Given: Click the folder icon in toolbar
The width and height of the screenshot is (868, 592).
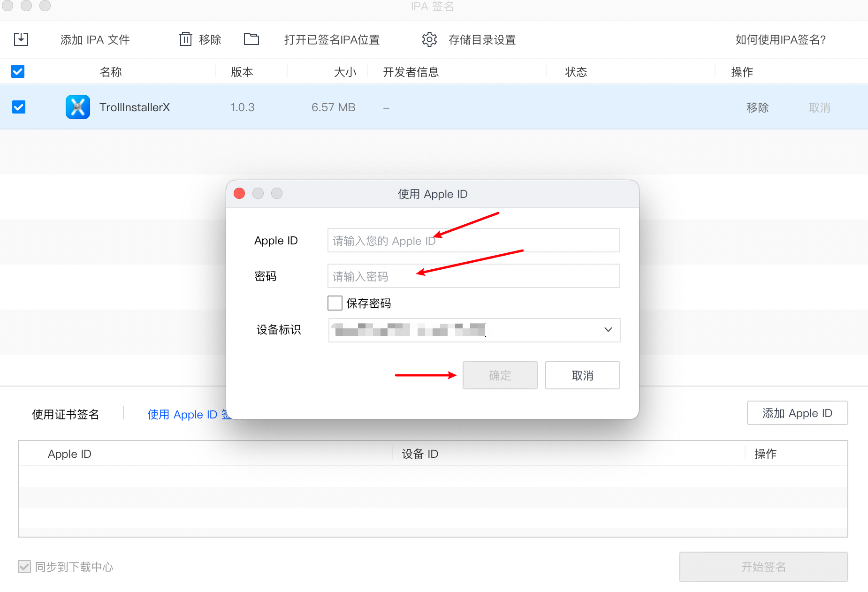Looking at the screenshot, I should point(251,39).
